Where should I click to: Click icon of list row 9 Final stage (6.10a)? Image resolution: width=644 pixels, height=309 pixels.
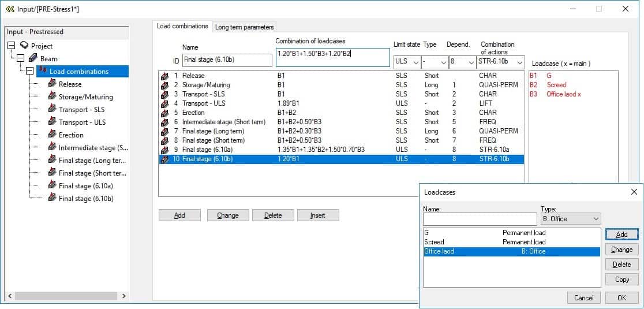pyautogui.click(x=164, y=150)
